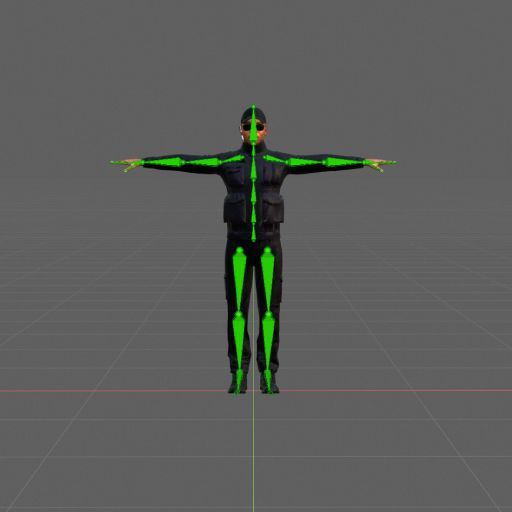The width and height of the screenshot is (512, 512).
Task: Select the thigh bone on viewer's left
Action: point(239,281)
